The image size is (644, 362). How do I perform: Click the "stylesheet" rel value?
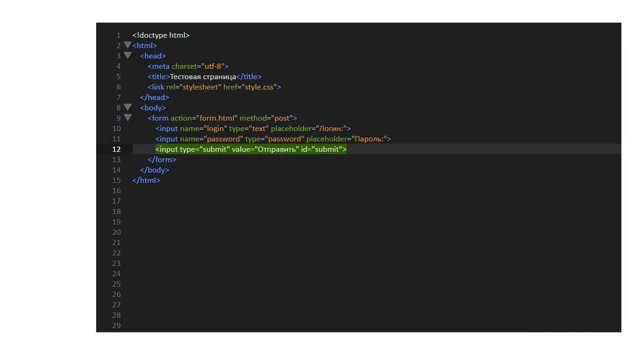click(200, 87)
